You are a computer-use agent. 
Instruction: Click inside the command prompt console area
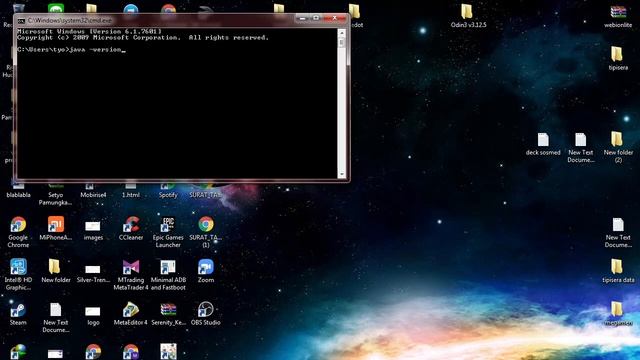coord(177,103)
